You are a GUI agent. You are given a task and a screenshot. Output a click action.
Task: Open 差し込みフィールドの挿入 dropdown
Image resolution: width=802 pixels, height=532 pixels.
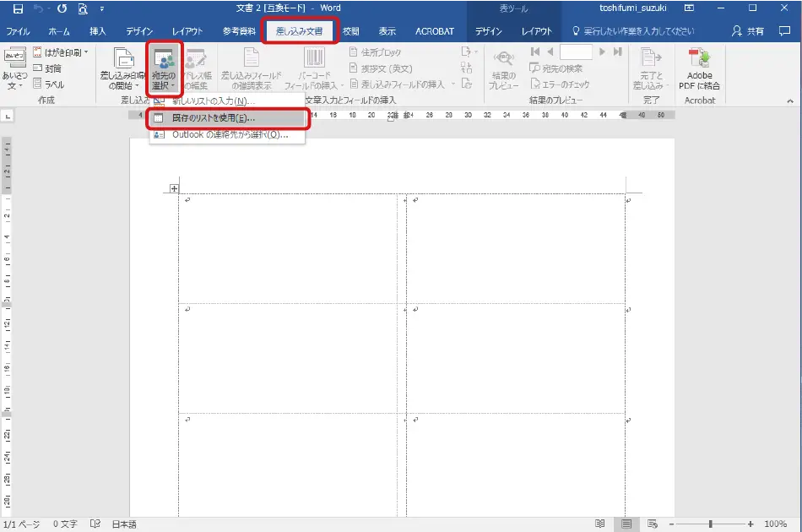pos(402,84)
